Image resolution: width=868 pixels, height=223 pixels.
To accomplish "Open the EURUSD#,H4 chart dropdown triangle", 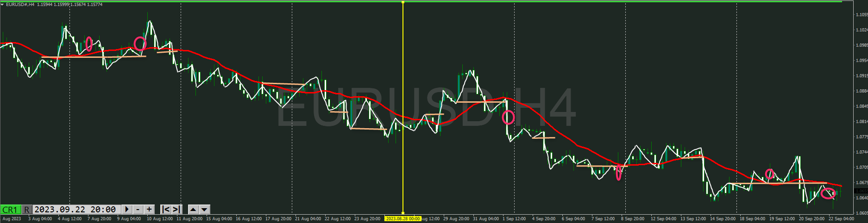I will (2, 4).
